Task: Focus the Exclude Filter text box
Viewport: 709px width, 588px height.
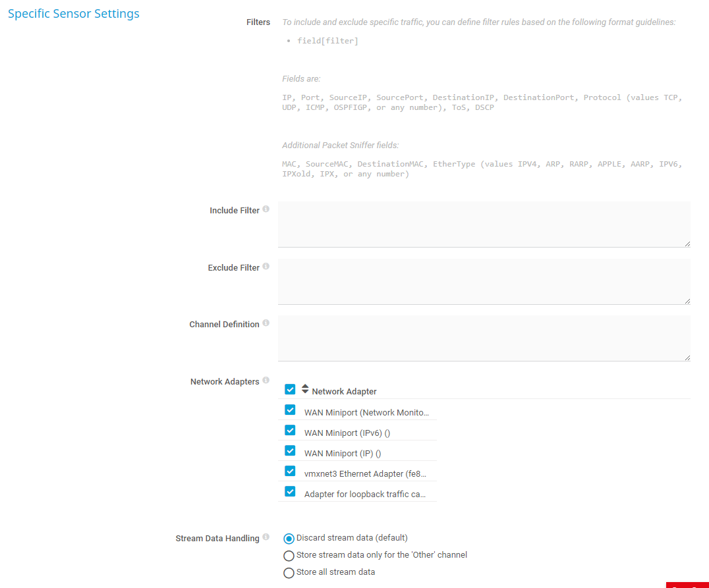Action: pos(484,282)
